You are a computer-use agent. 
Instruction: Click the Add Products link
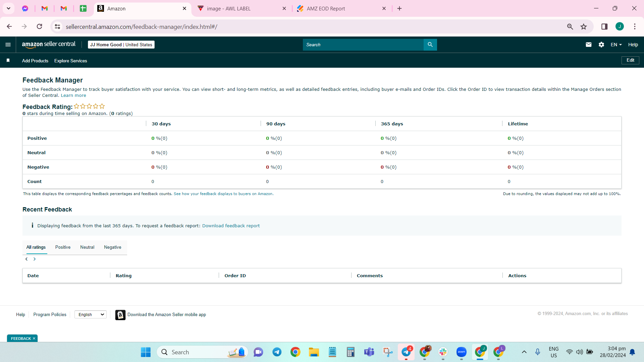coord(35,61)
